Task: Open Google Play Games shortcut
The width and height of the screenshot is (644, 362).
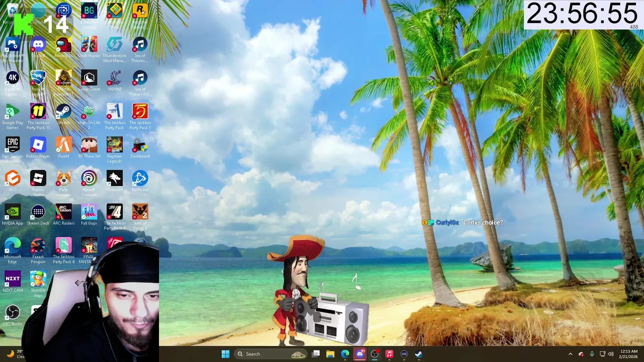Action: pyautogui.click(x=13, y=117)
